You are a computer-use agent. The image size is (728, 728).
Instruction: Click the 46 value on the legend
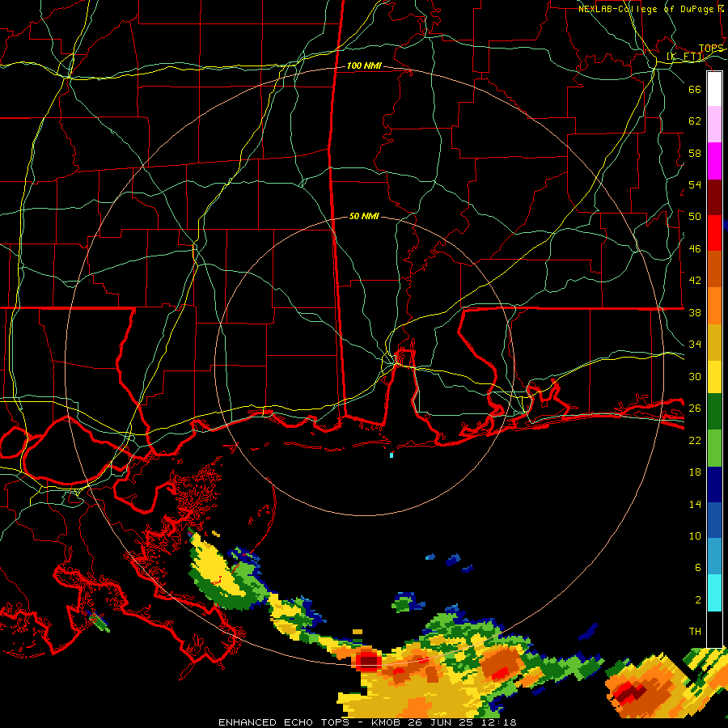tap(695, 249)
